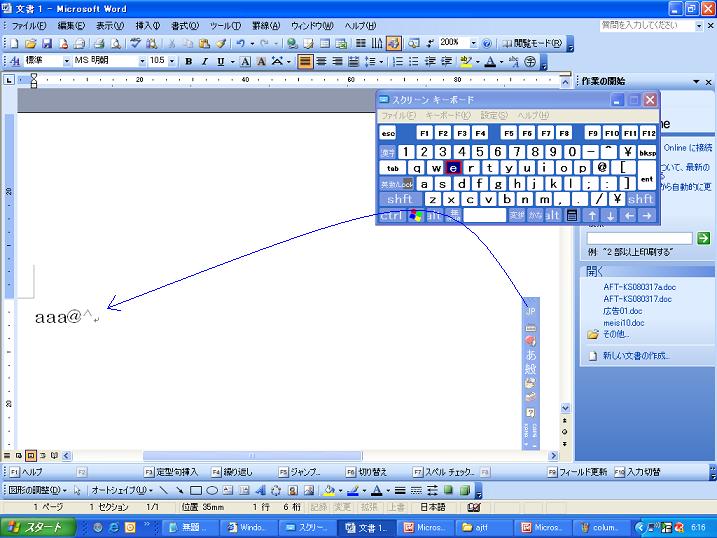The height and width of the screenshot is (538, 717).
Task: Click the horizontal scrollbar thumb
Action: (252, 456)
